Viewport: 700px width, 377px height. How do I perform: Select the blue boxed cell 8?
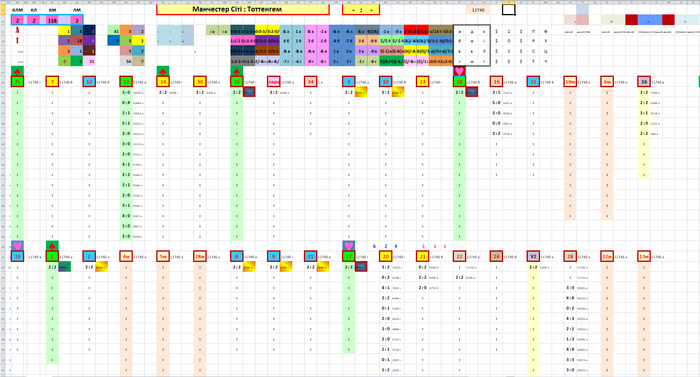(237, 256)
